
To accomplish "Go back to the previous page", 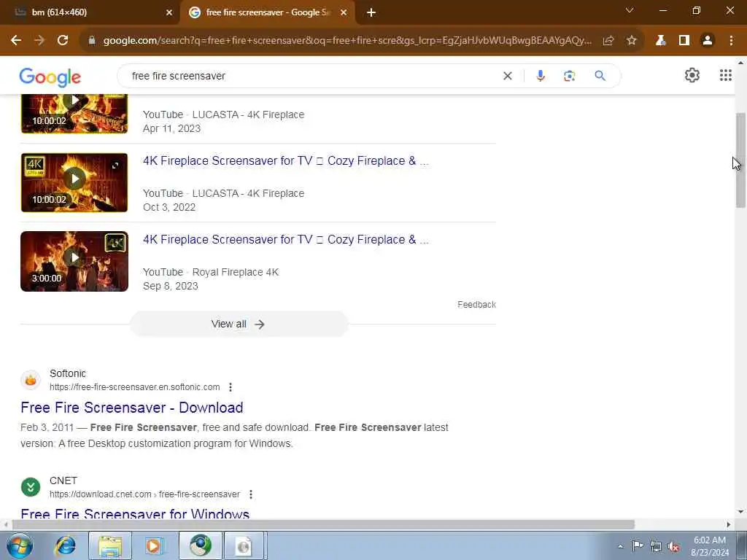I will 16,41.
